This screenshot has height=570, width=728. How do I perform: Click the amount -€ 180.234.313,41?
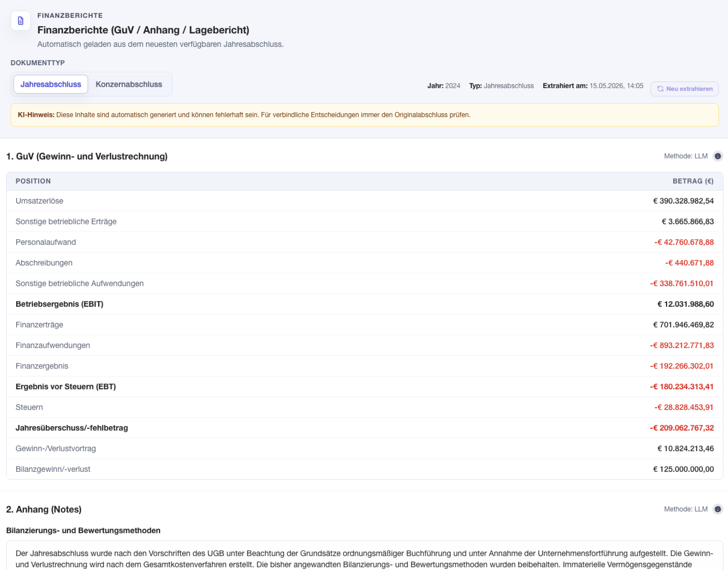tap(682, 386)
